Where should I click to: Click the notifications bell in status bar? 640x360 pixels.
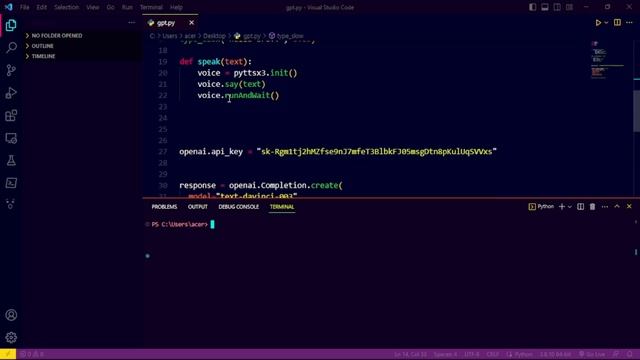(x=630, y=354)
